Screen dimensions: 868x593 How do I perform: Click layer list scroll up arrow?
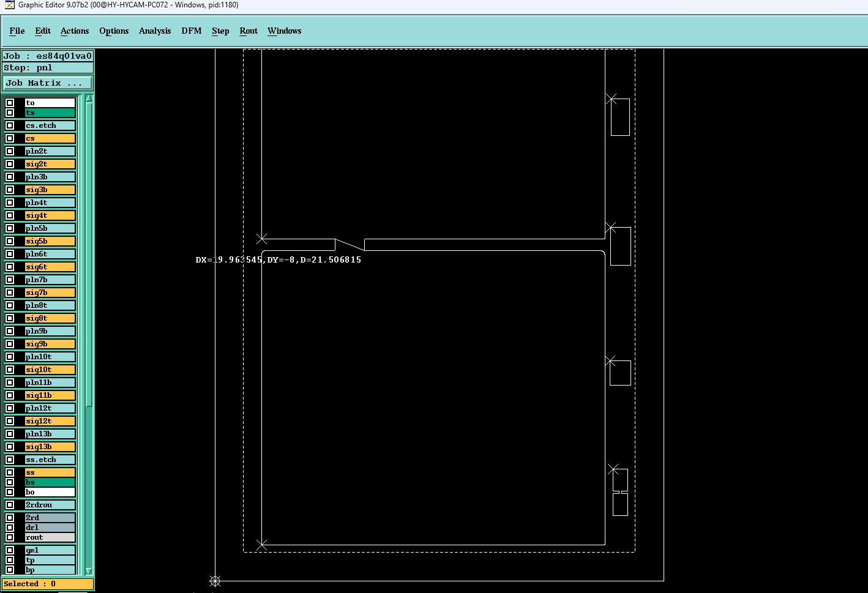(89, 99)
